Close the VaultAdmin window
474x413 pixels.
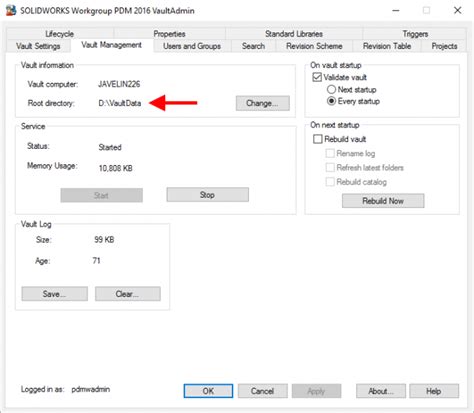(458, 10)
